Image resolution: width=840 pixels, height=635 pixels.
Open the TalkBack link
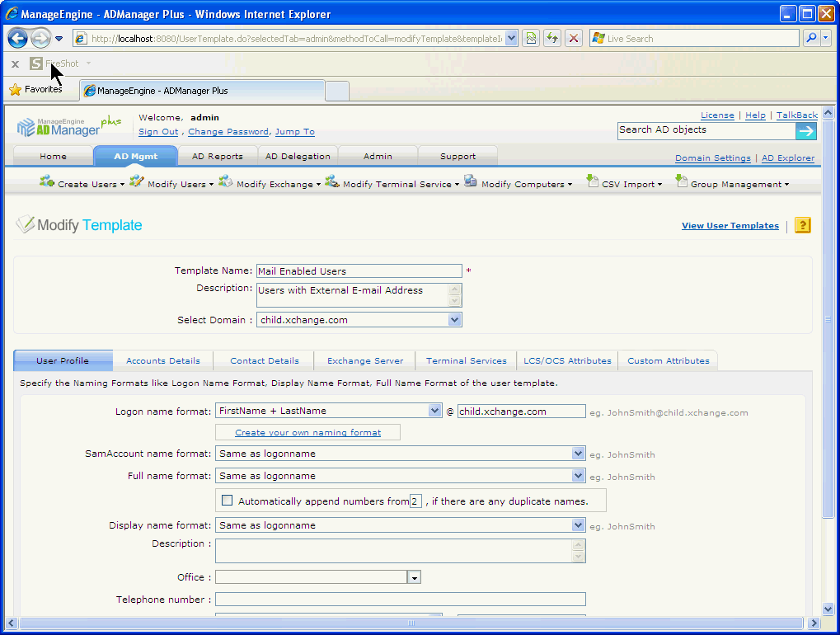(x=796, y=115)
